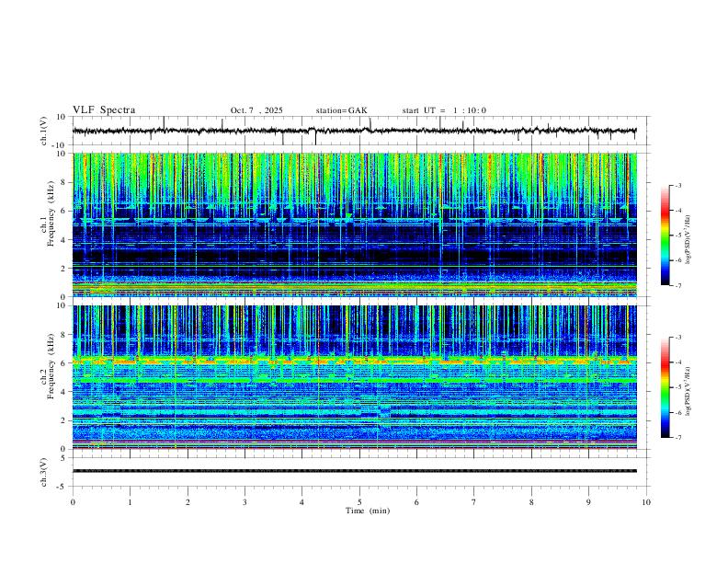
Task: Click the "-5" label on upper colorbar
Action: point(677,236)
